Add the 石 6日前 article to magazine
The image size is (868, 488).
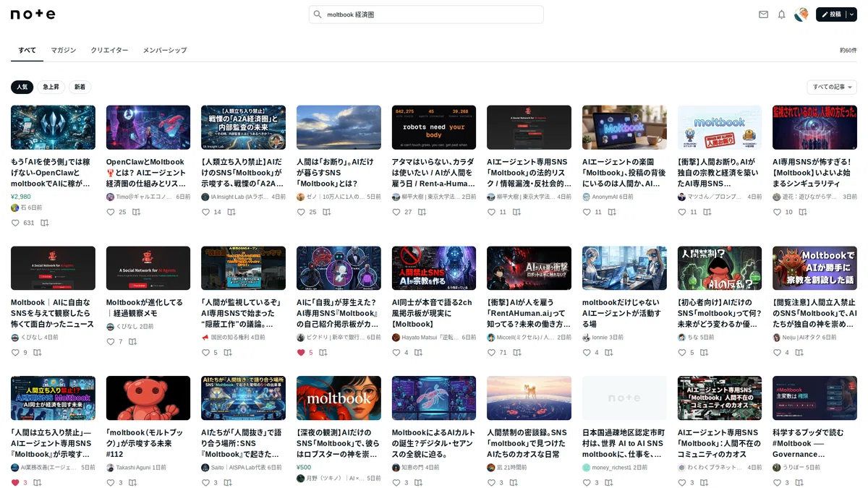click(44, 223)
